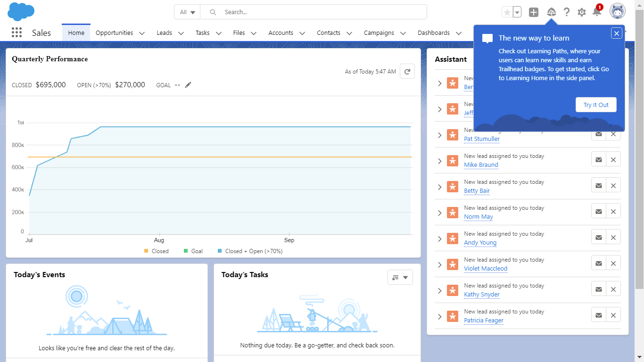Dismiss the Violet Maccleod assistant item
Image resolution: width=644 pixels, height=362 pixels.
tap(613, 263)
